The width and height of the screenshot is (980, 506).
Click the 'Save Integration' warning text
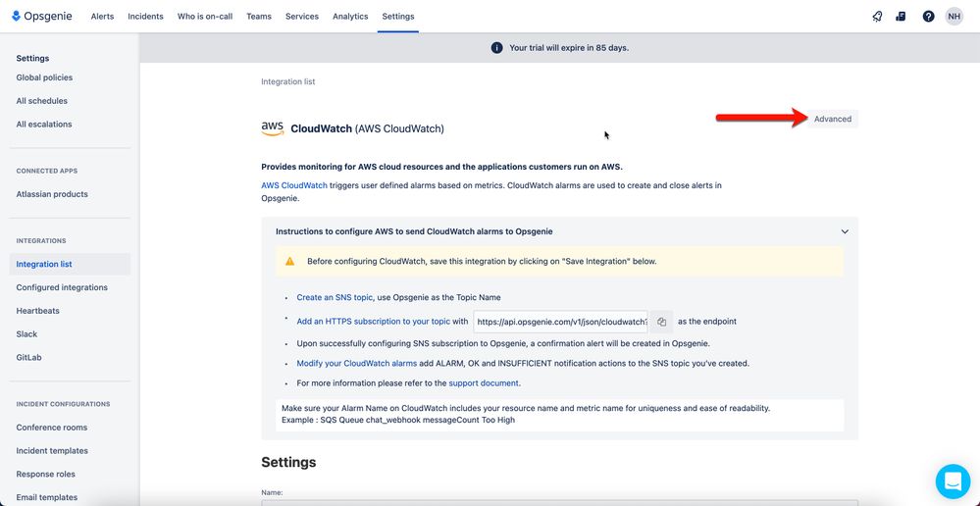(482, 261)
